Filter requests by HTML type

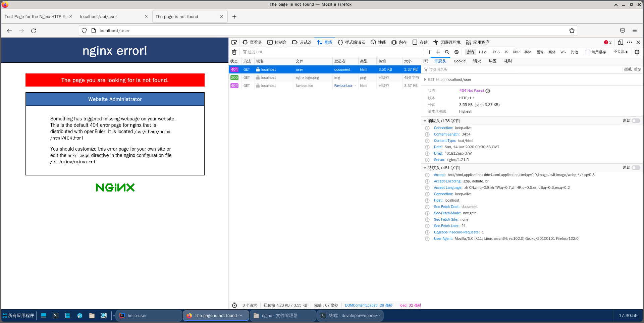coord(483,52)
